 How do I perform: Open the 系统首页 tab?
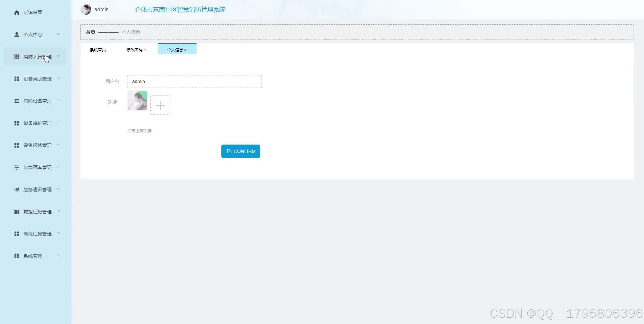coord(98,49)
